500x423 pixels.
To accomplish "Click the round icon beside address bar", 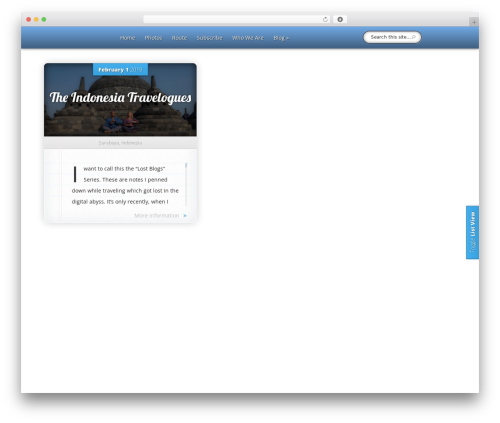I will tap(340, 19).
